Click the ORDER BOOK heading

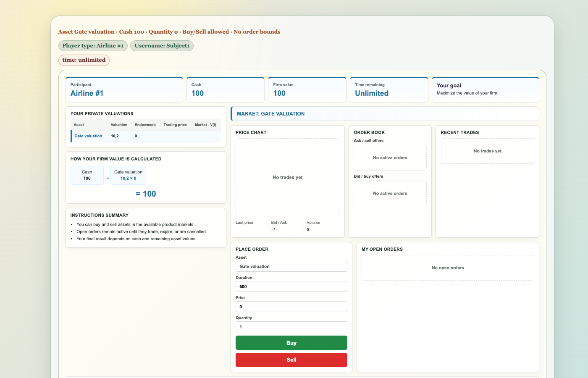coord(369,132)
